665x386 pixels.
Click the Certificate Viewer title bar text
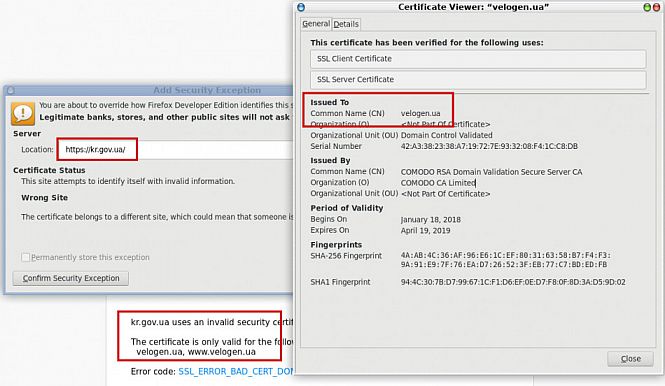coord(473,7)
